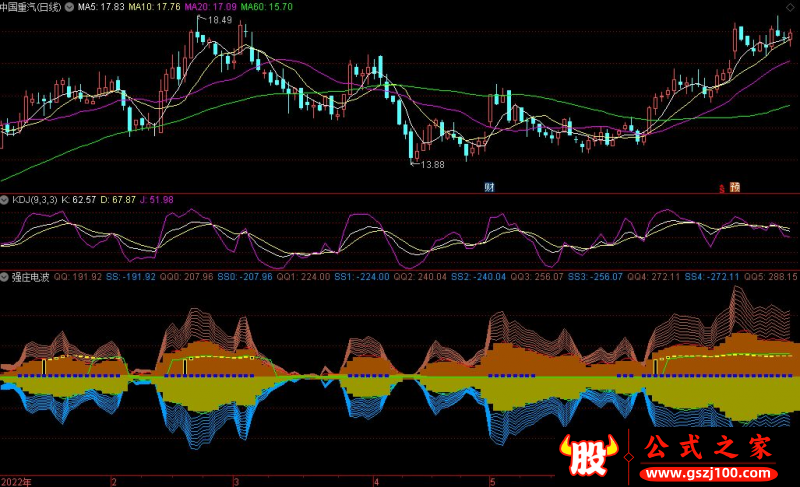The width and height of the screenshot is (800, 487).
Task: Click the K: 62.57 value
Action: [x=79, y=200]
